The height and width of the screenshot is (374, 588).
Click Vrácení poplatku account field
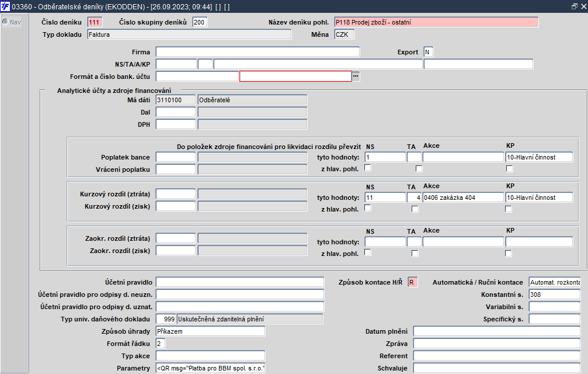(176, 169)
